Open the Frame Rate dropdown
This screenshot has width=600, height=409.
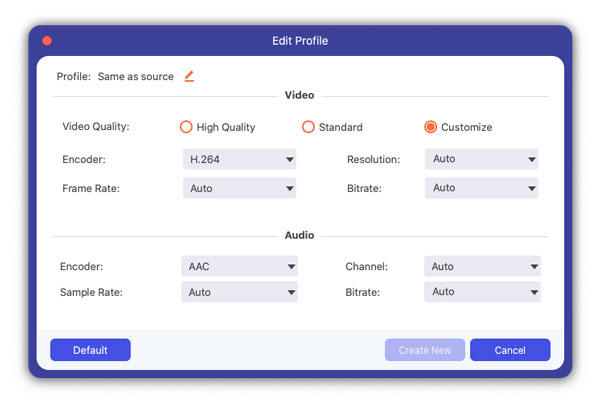pyautogui.click(x=240, y=188)
